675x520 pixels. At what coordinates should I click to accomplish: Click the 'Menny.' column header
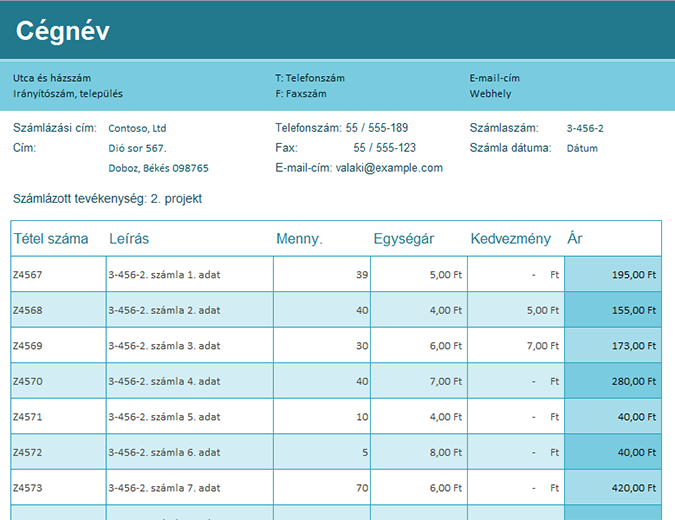(299, 238)
